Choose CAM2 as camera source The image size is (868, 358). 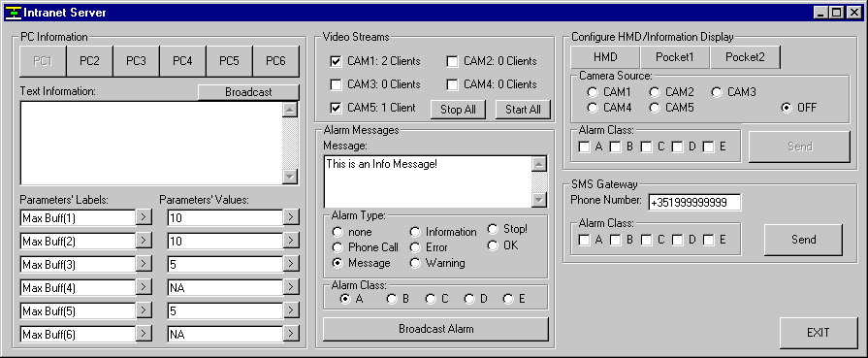pyautogui.click(x=655, y=92)
